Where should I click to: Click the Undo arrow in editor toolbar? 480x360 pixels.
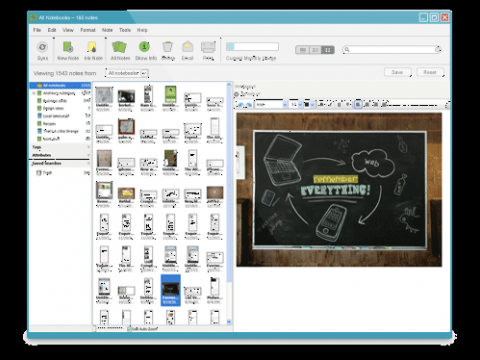tap(240, 105)
